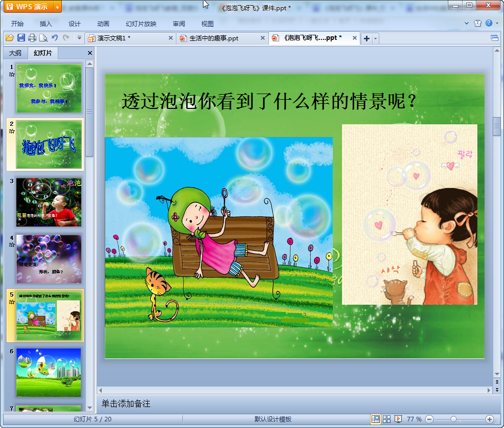
Task: Click animation star icon of slide 1
Action: [x=12, y=75]
